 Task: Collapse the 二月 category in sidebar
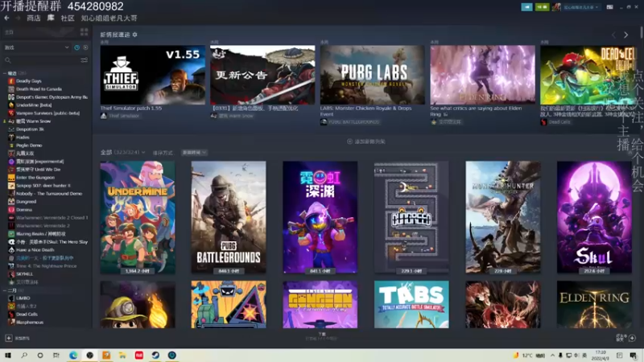(x=5, y=290)
